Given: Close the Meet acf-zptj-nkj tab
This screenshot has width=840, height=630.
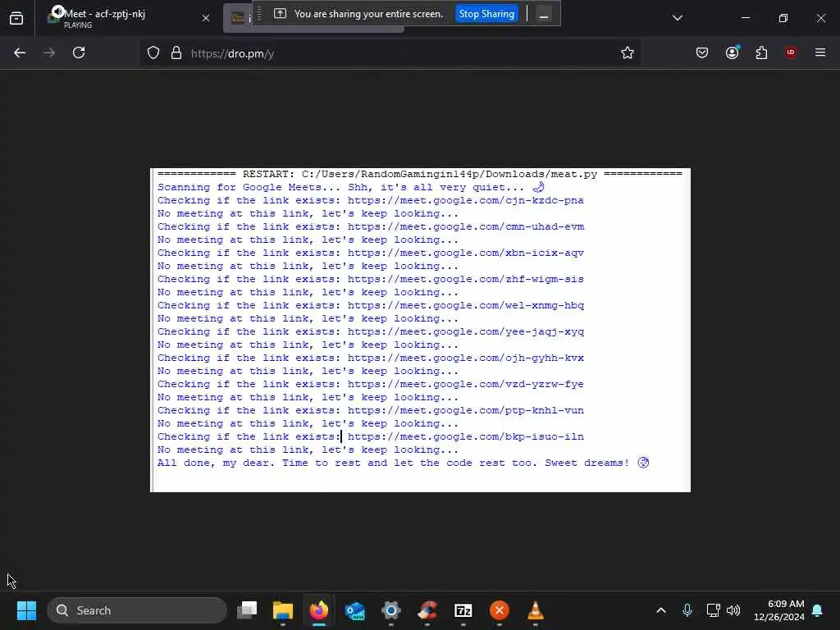Looking at the screenshot, I should (206, 18).
